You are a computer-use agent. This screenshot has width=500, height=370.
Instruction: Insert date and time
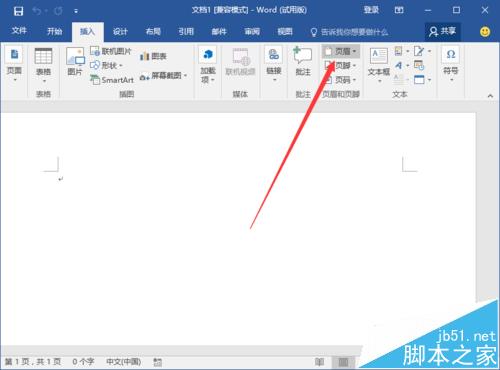point(419,65)
